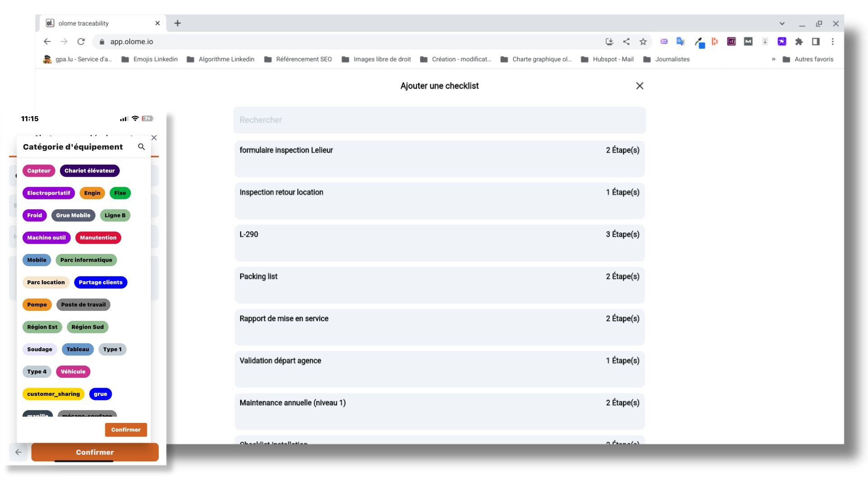Click the share page icon
Image resolution: width=868 pixels, height=488 pixels.
point(626,42)
